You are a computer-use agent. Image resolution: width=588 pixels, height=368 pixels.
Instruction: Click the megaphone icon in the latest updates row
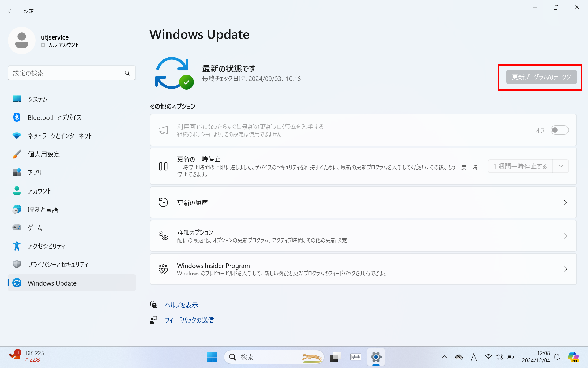163,130
